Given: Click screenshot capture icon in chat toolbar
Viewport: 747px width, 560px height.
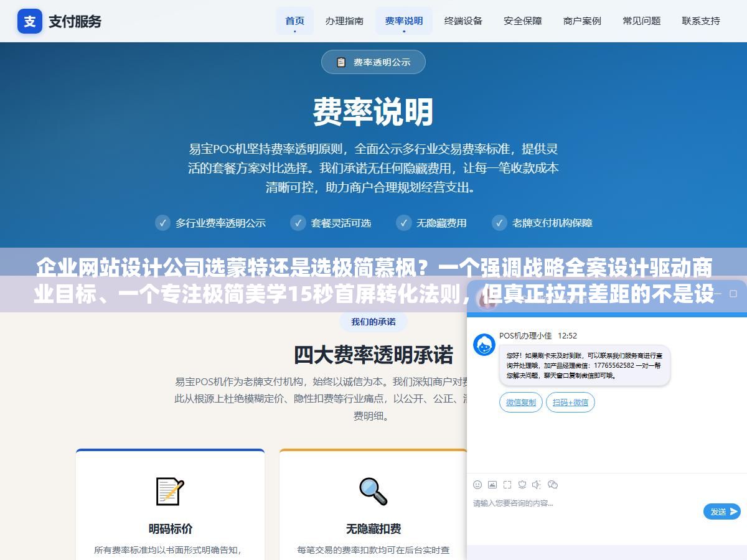Looking at the screenshot, I should point(507,485).
